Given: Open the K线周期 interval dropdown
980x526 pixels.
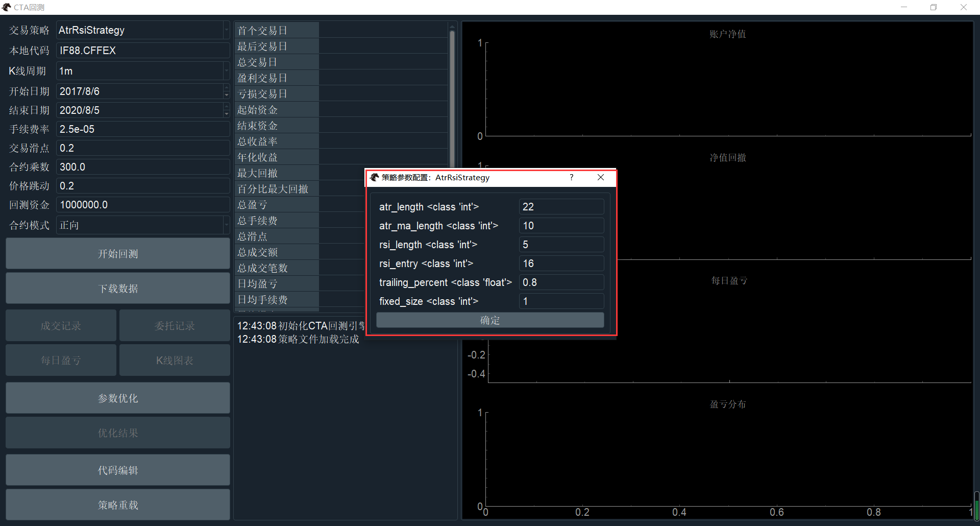Looking at the screenshot, I should (x=226, y=71).
